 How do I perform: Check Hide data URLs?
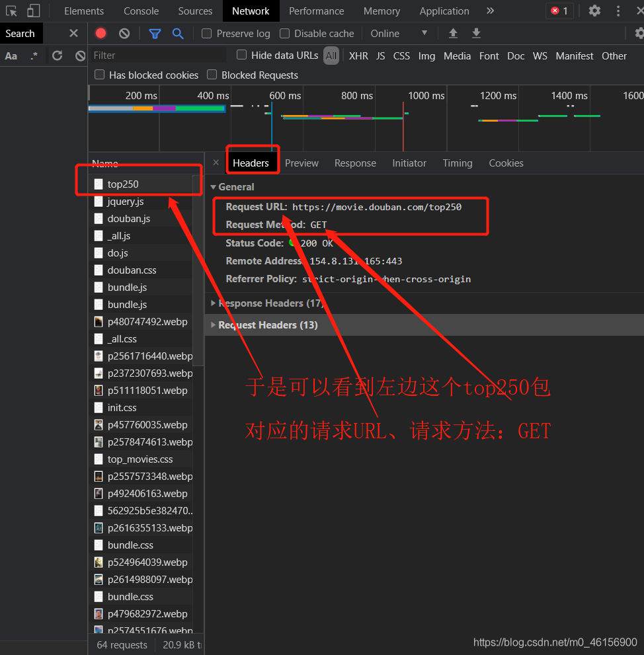tap(241, 55)
